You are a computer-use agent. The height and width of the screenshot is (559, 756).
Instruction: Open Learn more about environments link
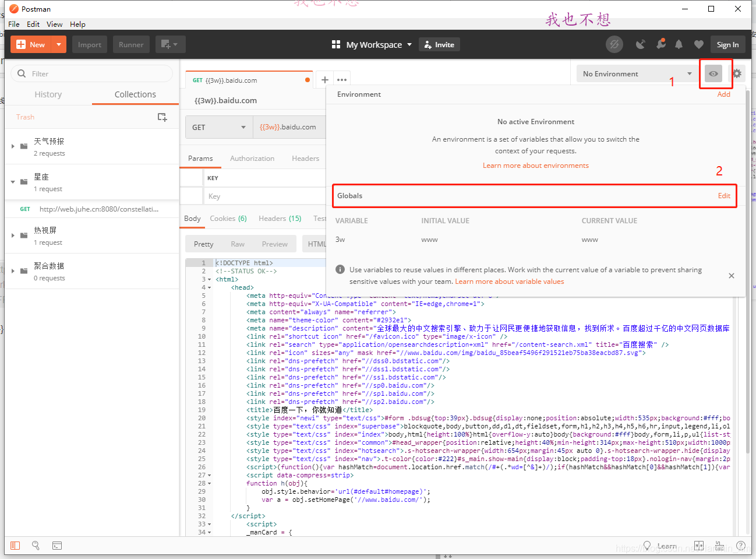pos(535,166)
